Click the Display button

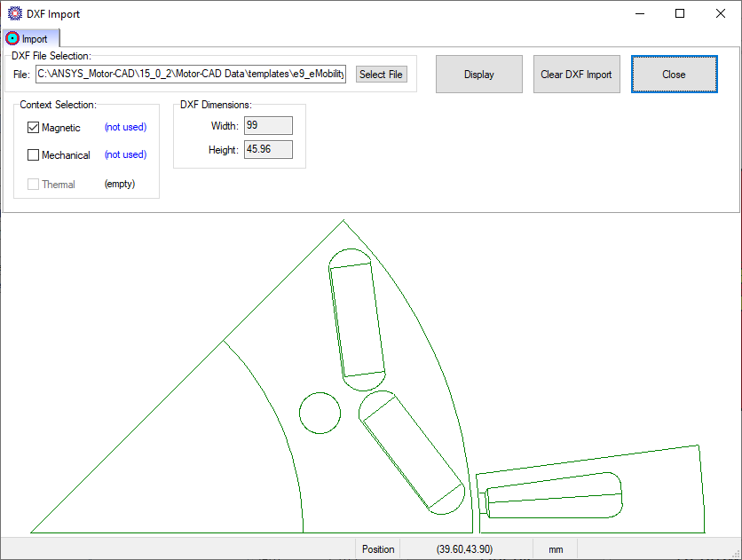(479, 75)
